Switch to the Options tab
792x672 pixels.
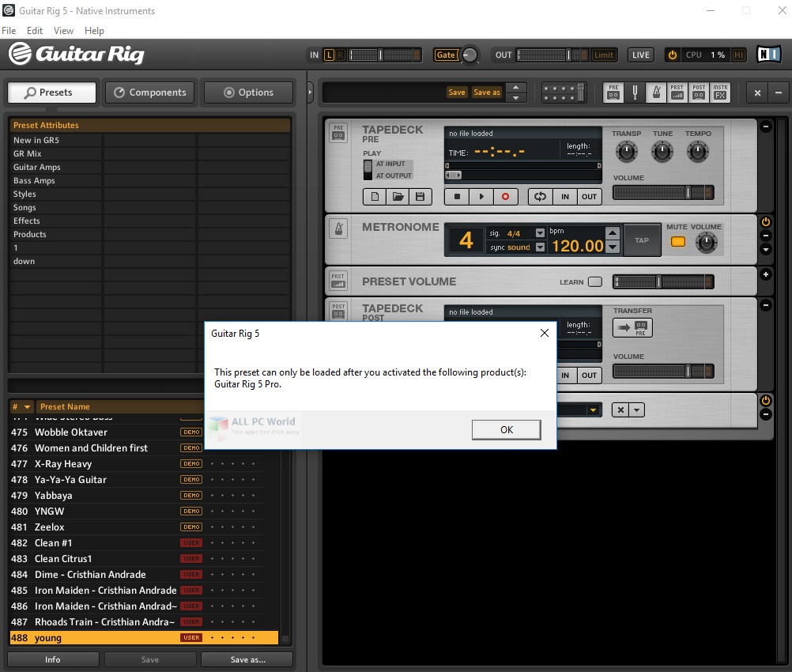click(x=248, y=92)
